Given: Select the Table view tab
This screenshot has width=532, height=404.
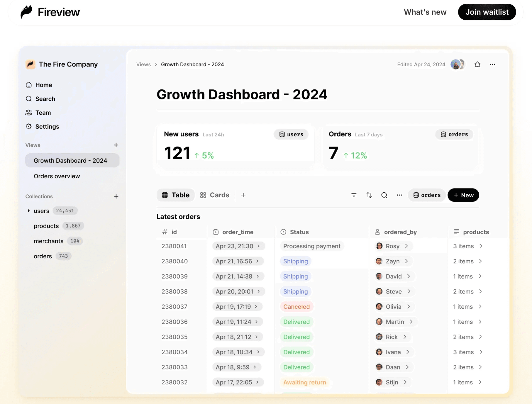Looking at the screenshot, I should (x=176, y=195).
